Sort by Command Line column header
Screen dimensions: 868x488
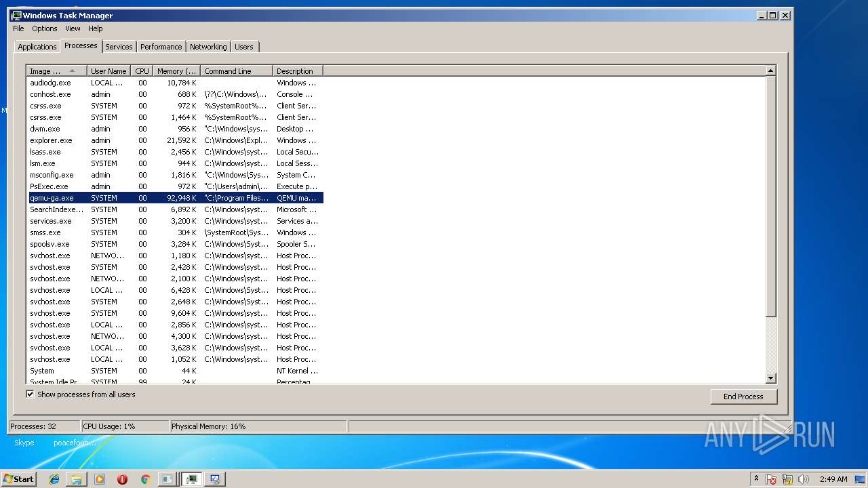237,71
